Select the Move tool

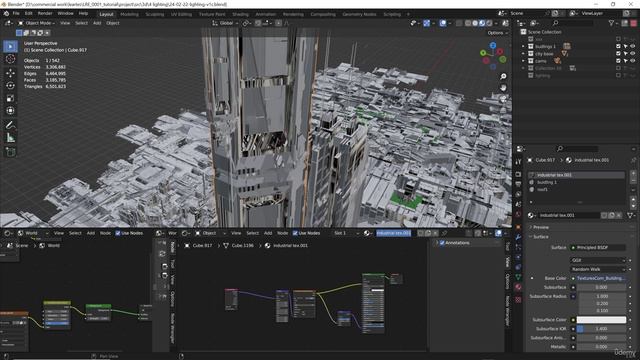click(x=11, y=73)
